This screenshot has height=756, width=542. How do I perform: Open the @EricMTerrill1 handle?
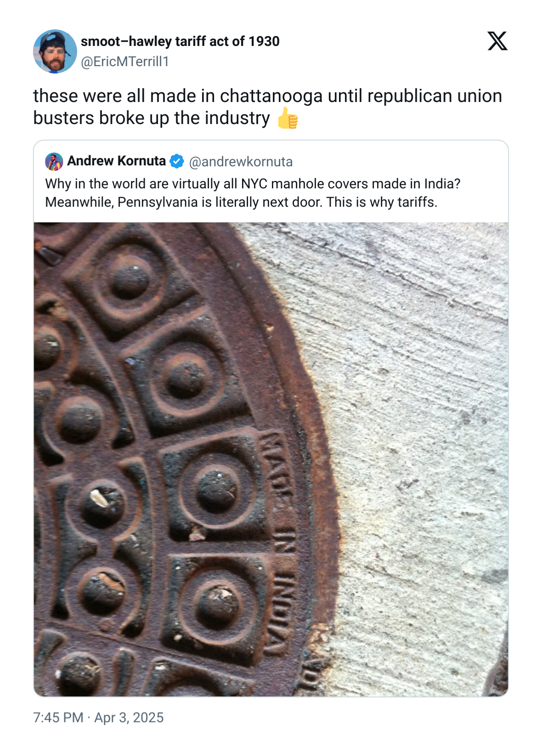[x=125, y=62]
